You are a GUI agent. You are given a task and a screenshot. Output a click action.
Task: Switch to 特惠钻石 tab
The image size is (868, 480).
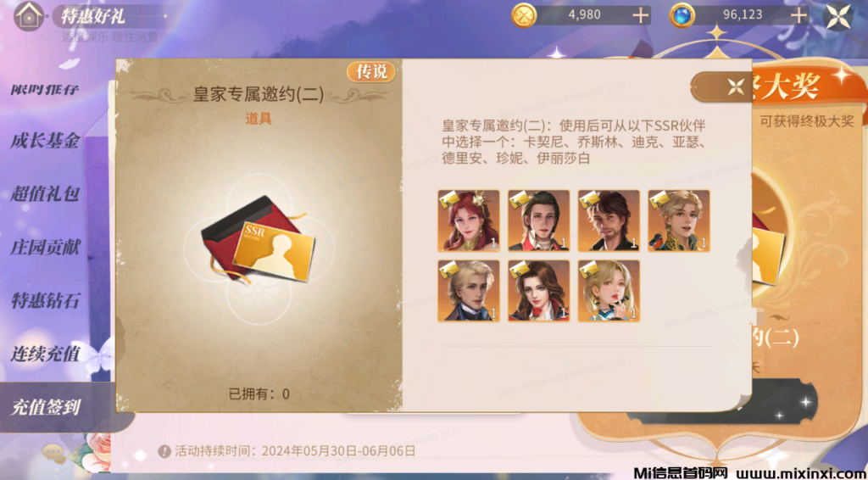coord(45,301)
